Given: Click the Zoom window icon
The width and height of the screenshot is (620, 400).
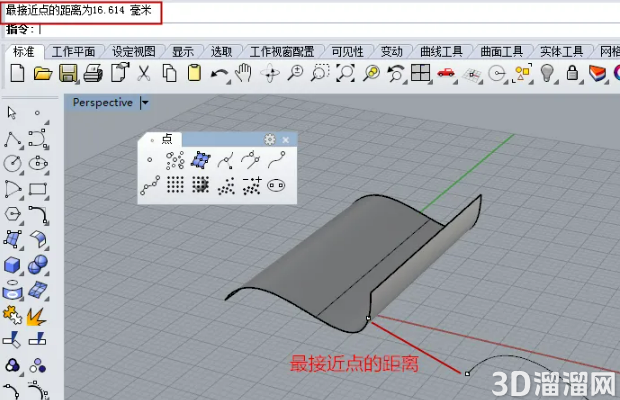Looking at the screenshot, I should (320, 73).
